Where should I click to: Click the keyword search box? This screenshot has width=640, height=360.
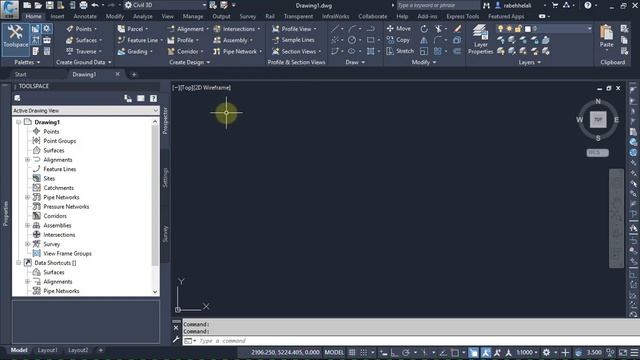[x=438, y=5]
